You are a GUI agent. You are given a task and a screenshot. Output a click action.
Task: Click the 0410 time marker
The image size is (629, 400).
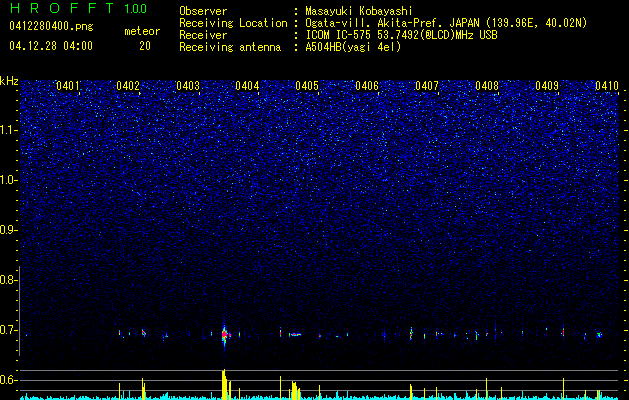607,85
